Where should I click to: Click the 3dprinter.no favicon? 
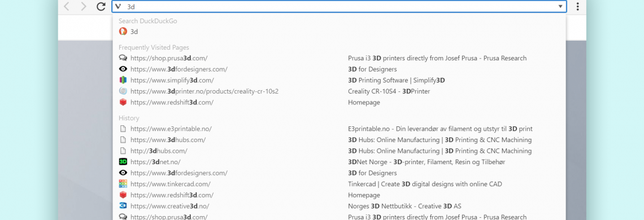click(123, 91)
